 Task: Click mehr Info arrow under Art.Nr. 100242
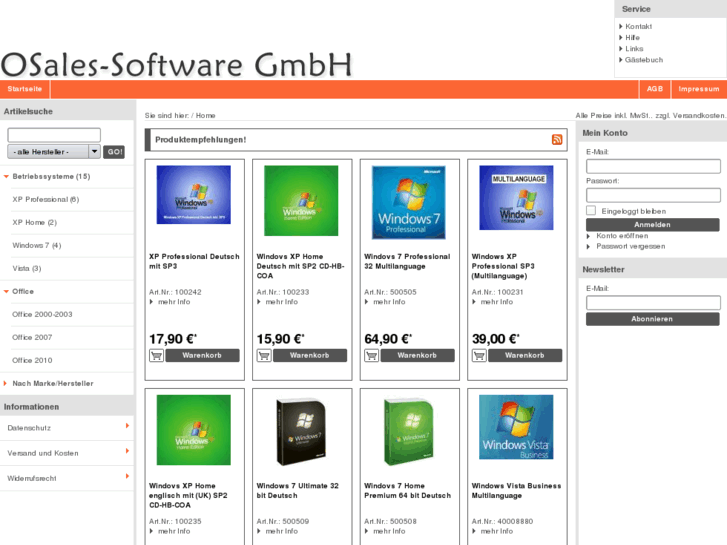pos(151,302)
